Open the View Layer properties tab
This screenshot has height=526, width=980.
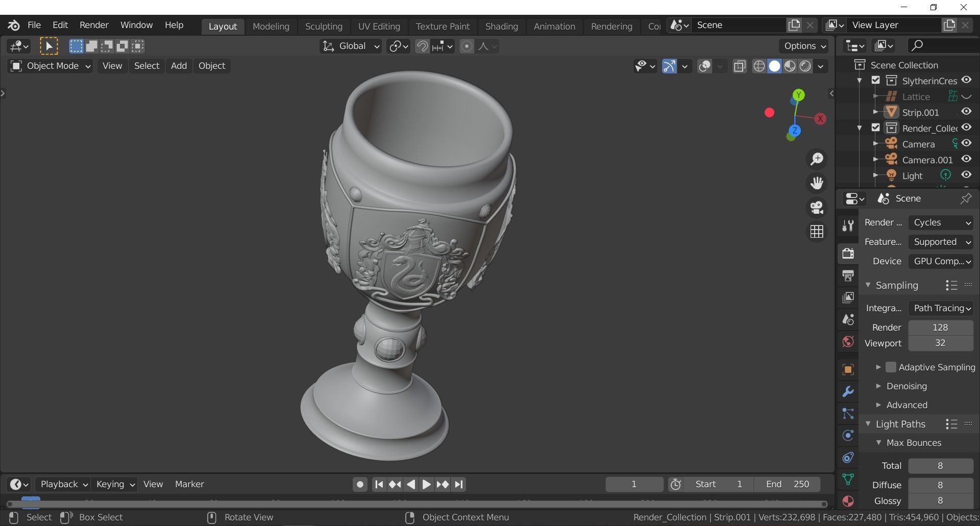[848, 297]
